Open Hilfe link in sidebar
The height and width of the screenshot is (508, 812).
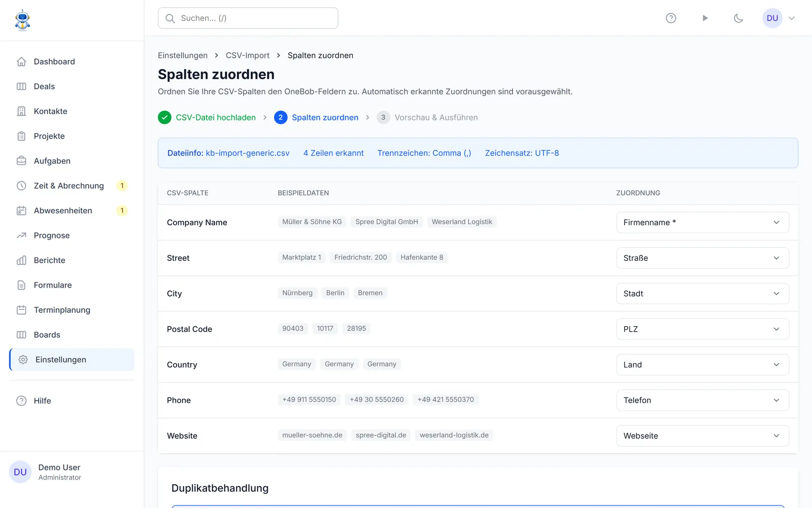pyautogui.click(x=72, y=401)
